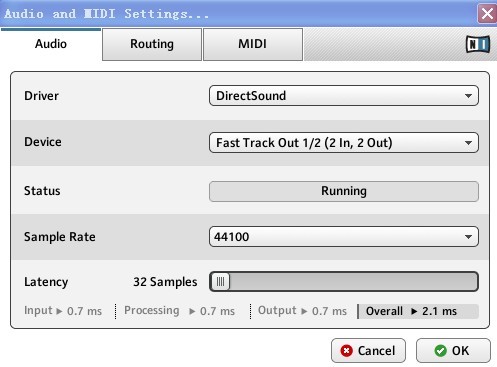Screen dimensions: 497x367
Task: Click the Cancel button
Action: click(x=368, y=351)
